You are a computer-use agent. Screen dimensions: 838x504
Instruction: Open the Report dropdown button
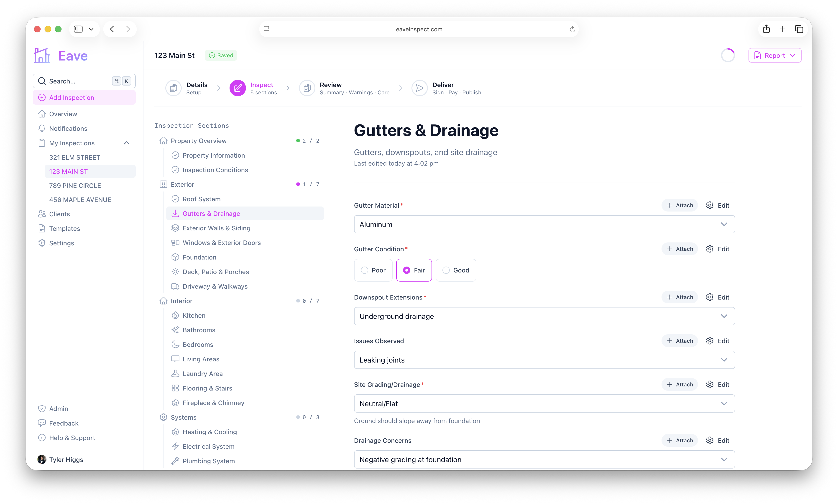click(x=774, y=55)
